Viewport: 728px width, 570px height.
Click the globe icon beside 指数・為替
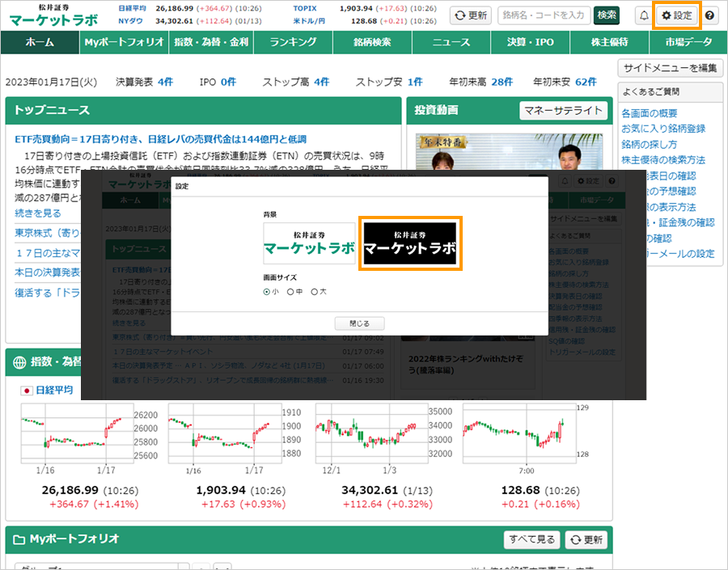tap(19, 362)
